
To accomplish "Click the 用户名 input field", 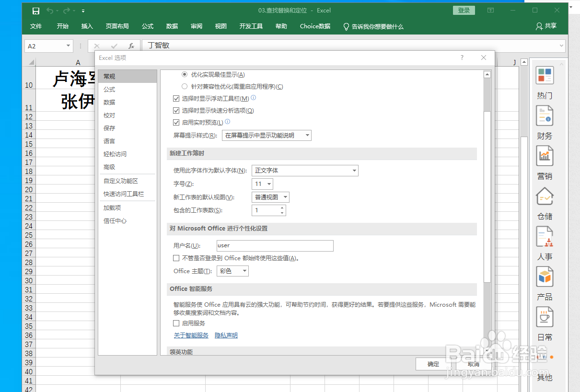I will 275,245.
